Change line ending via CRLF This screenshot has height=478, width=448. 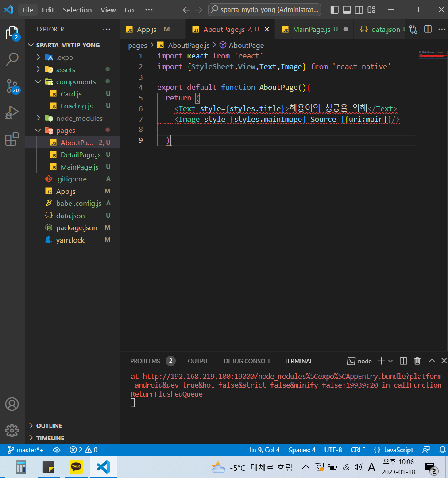point(358,450)
